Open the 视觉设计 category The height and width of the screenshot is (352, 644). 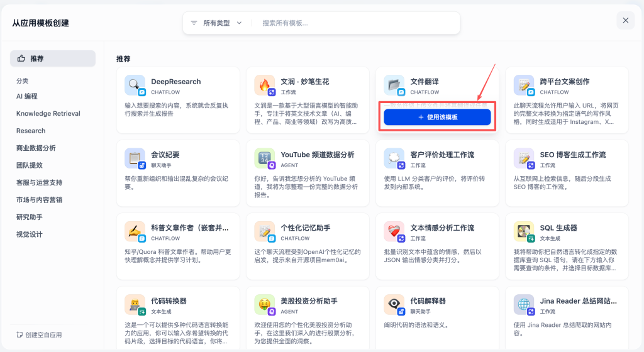pyautogui.click(x=30, y=234)
